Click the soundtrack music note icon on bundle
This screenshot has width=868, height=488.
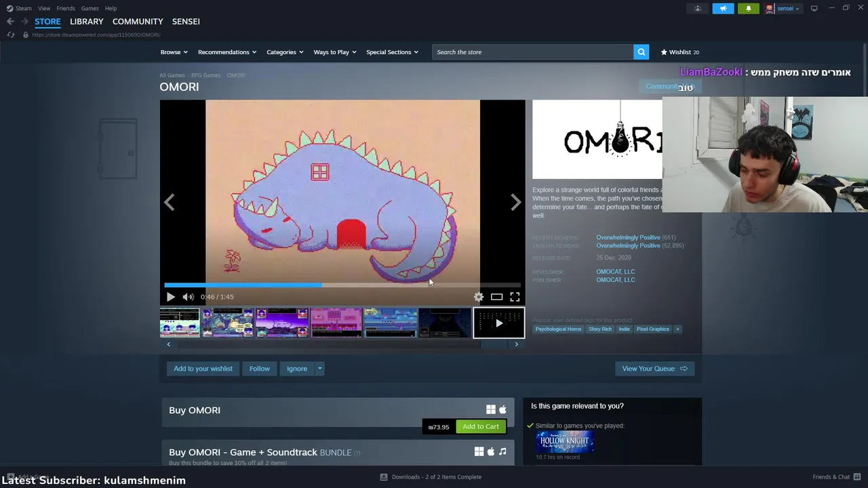(502, 451)
